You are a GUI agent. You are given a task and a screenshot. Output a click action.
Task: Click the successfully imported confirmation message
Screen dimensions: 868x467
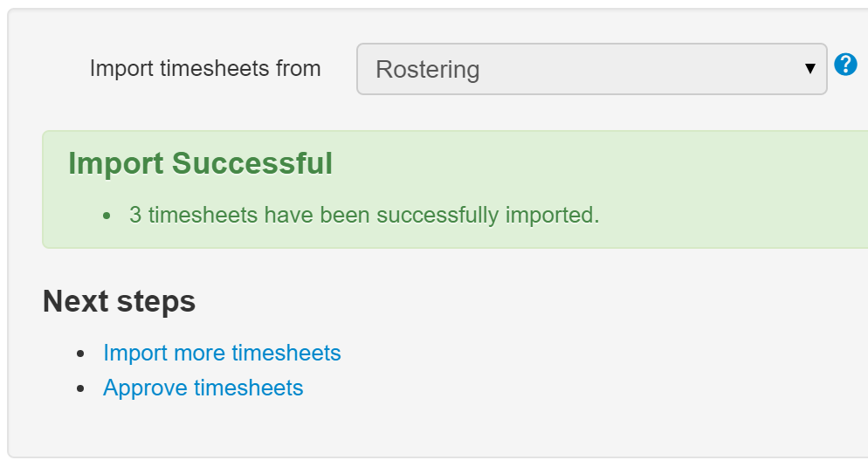[364, 216]
